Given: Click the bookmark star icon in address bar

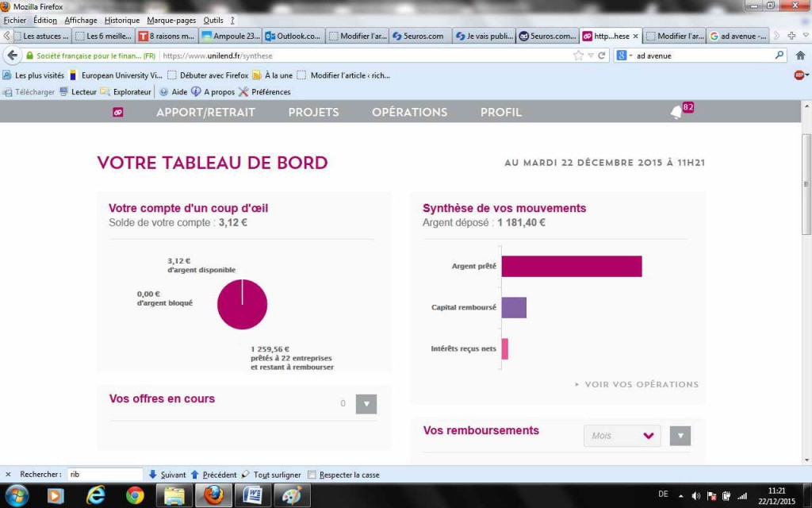Looking at the screenshot, I should coord(578,56).
